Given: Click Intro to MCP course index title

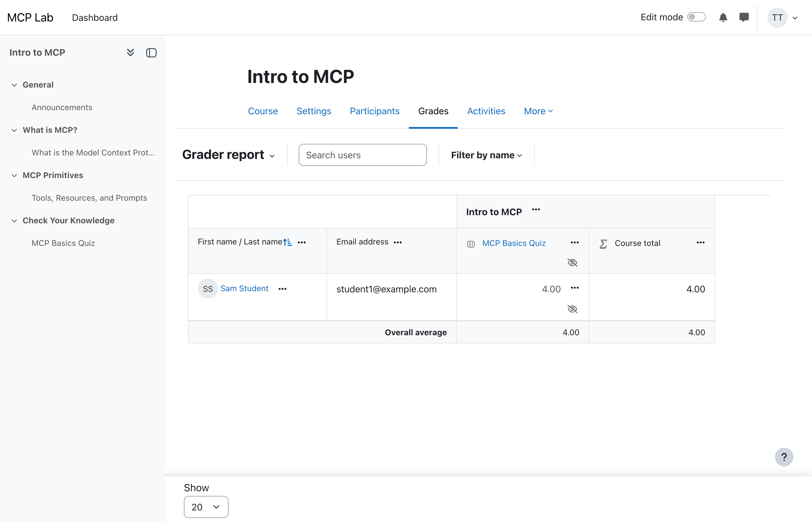Looking at the screenshot, I should pos(37,52).
